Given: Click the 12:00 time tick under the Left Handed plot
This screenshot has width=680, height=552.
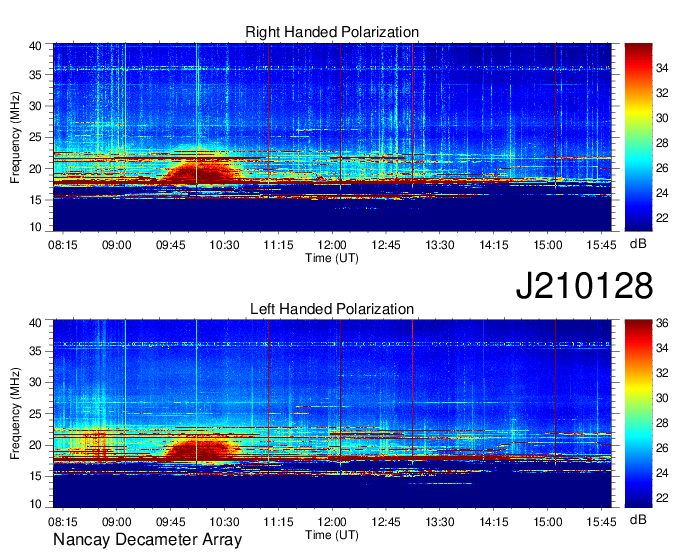Looking at the screenshot, I should coord(332,522).
